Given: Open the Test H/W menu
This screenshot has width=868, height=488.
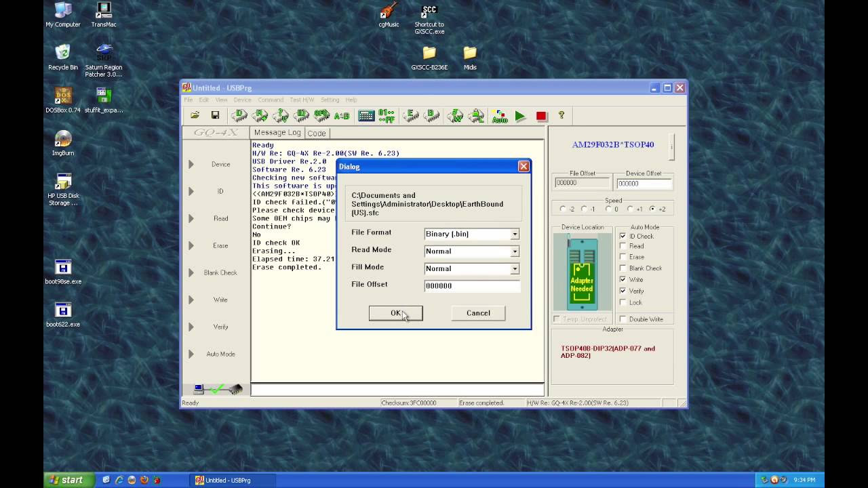Looking at the screenshot, I should 302,100.
